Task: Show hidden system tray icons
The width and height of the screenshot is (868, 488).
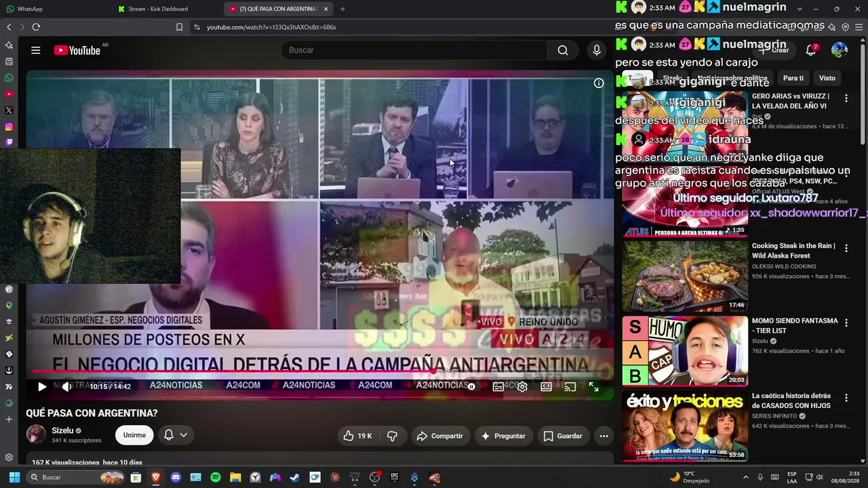Action: (x=745, y=477)
